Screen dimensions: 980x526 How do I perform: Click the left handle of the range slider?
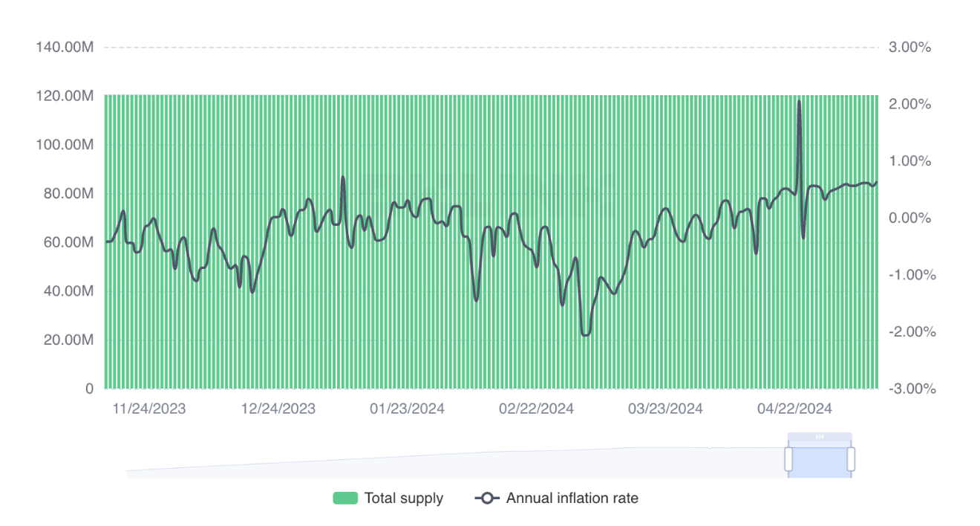click(788, 459)
